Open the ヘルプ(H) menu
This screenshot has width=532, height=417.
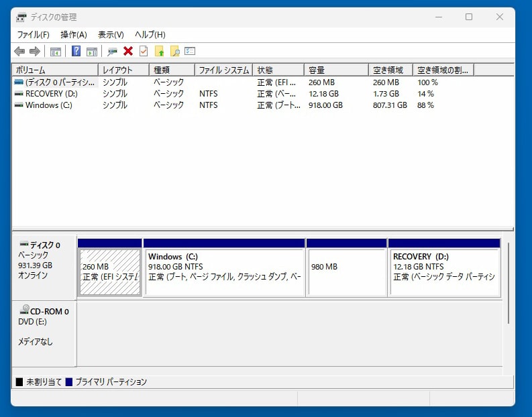tap(150, 35)
